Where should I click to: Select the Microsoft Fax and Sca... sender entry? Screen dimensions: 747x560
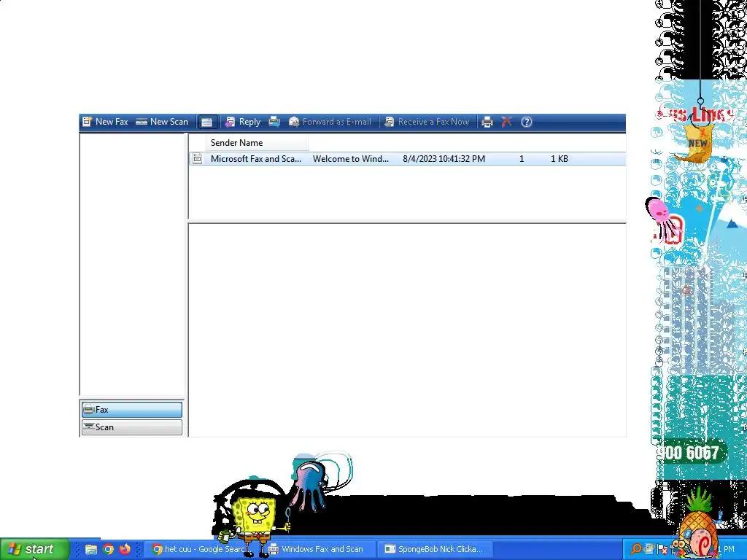tap(256, 158)
